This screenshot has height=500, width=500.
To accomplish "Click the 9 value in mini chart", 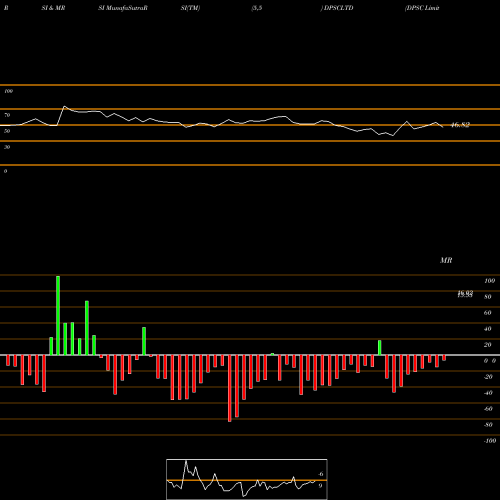I will [320, 486].
